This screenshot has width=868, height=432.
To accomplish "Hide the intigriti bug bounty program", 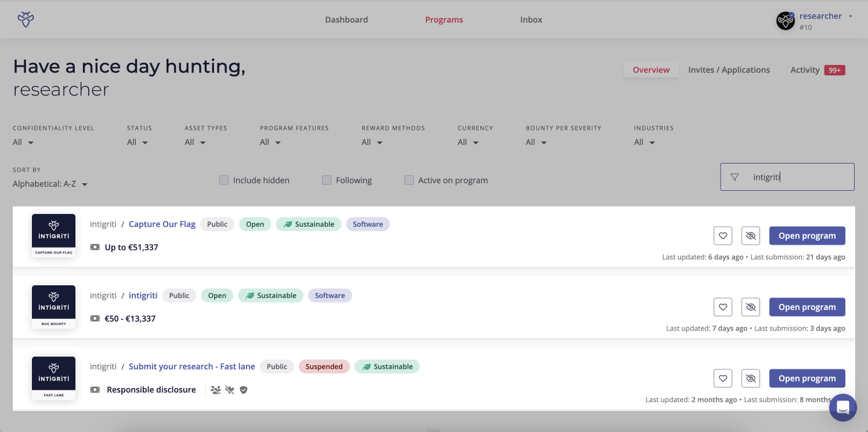I will [x=751, y=307].
